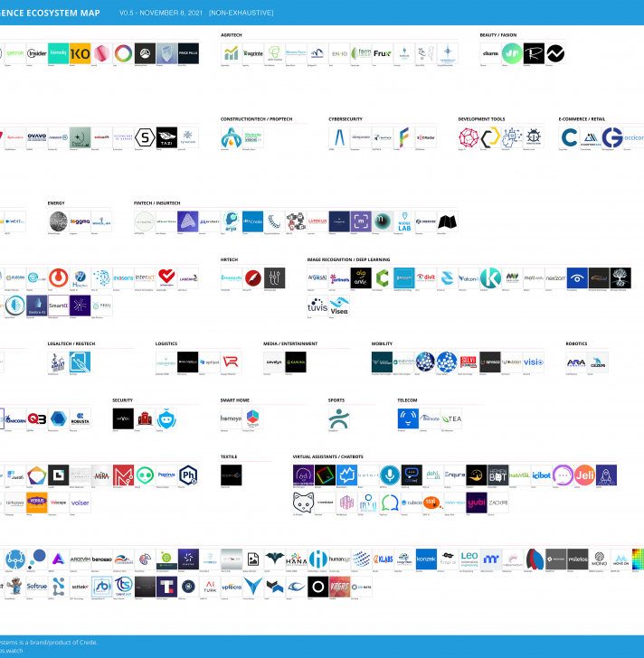Click the BEAUTY / FASION heading
Viewport: 644px width, 658px height.
(x=498, y=35)
